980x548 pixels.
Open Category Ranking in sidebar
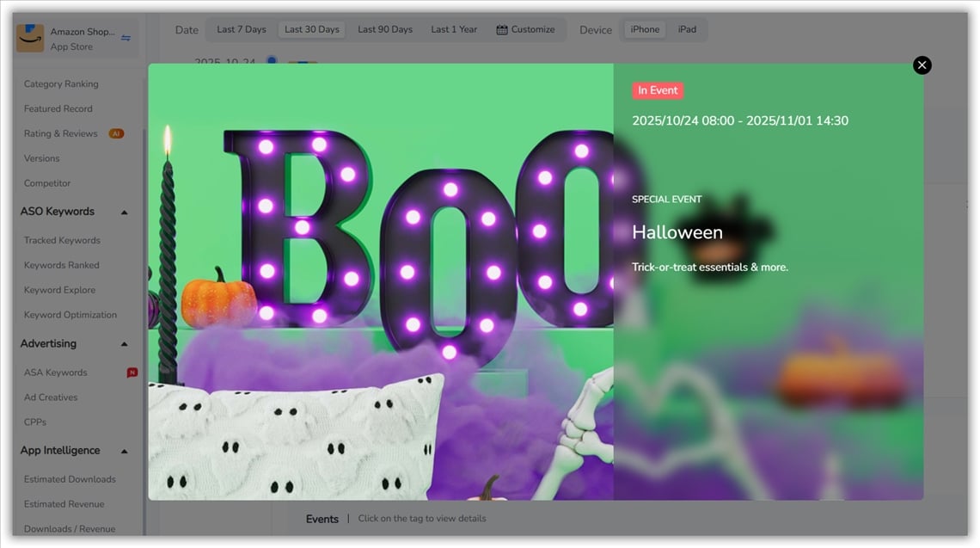pos(61,84)
